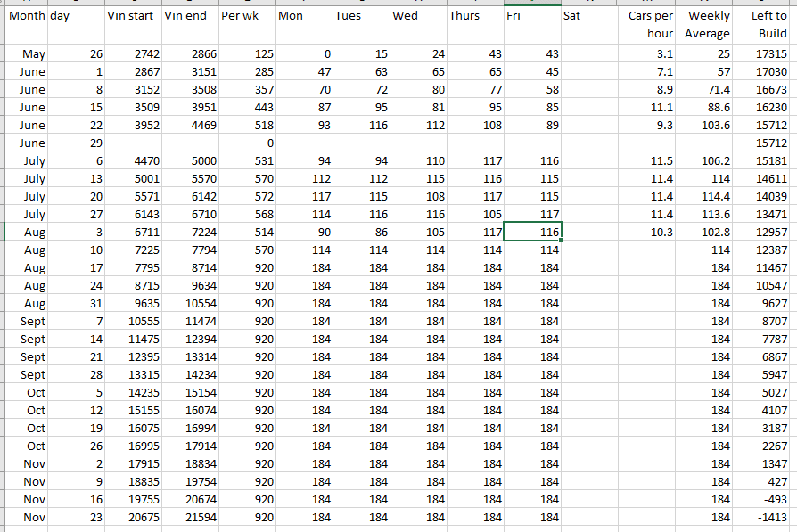Select the 'Per wk' header cell
Viewport: 797px width, 532px height.
point(246,16)
